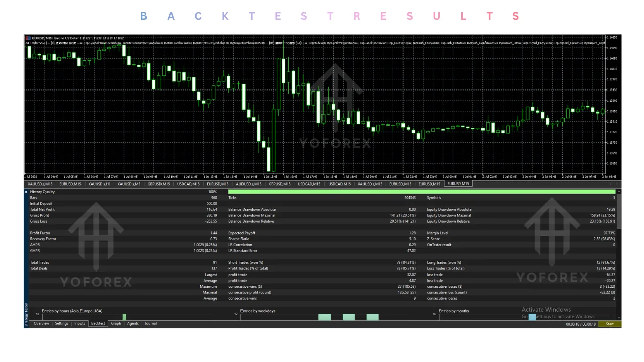Click the Profit Factor value 1.44
Image resolution: width=644 pixels, height=362 pixels.
click(214, 233)
